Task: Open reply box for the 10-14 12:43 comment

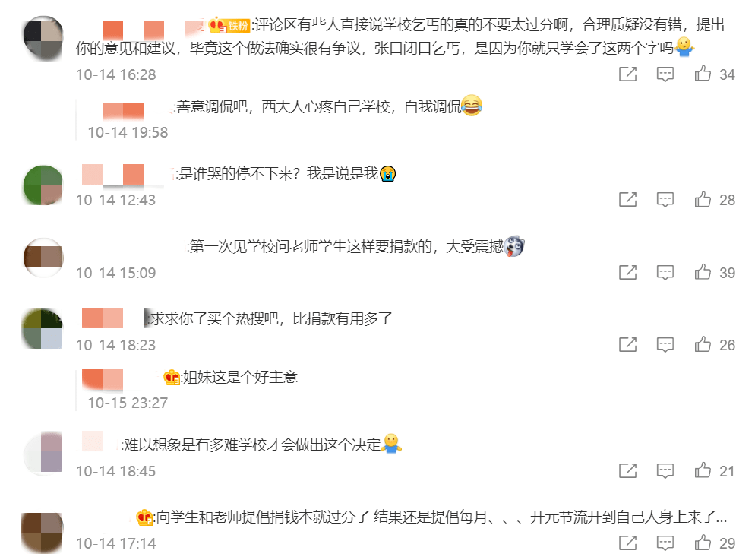Action: pyautogui.click(x=665, y=199)
